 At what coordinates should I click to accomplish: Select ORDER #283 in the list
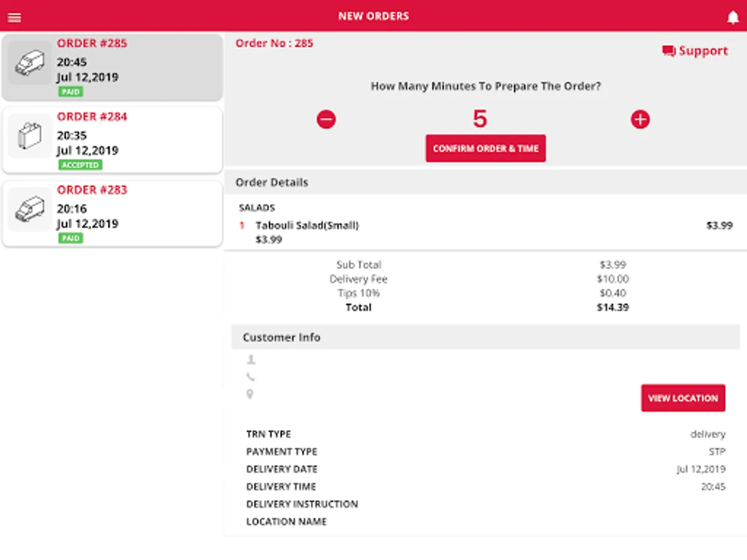pyautogui.click(x=113, y=213)
